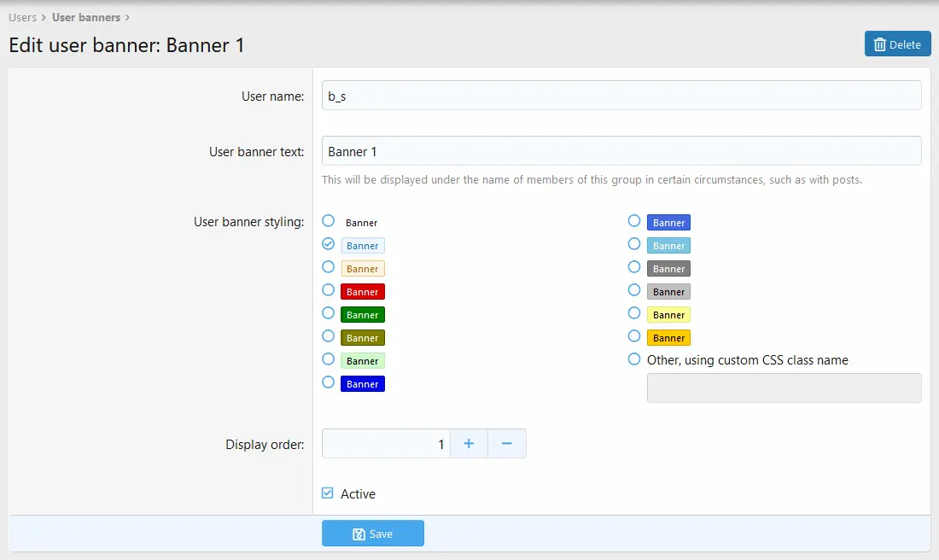
Task: Select the orange-yellow Banner style radio
Action: coord(634,336)
